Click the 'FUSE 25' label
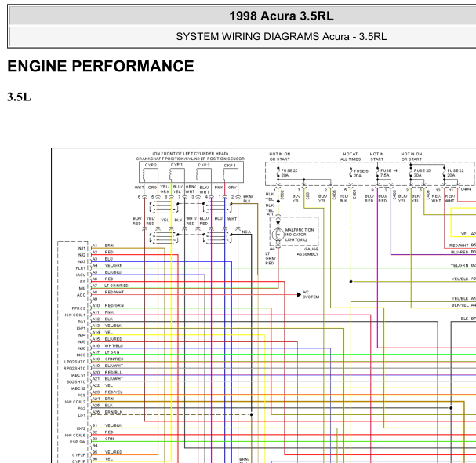 (422, 170)
